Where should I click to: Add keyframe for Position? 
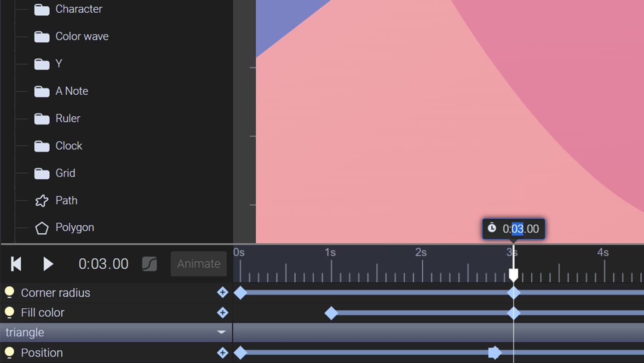[x=223, y=353]
